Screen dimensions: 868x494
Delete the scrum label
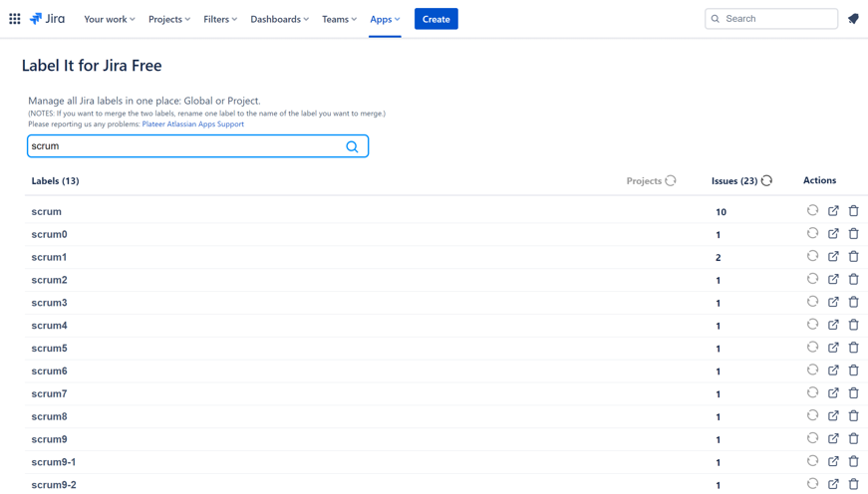point(854,211)
